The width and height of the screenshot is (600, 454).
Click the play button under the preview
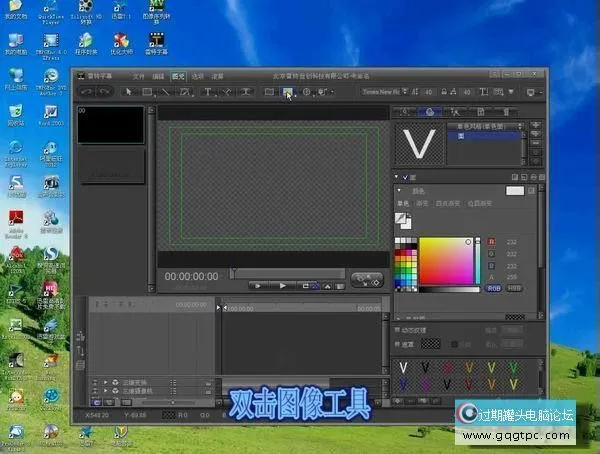coord(283,285)
